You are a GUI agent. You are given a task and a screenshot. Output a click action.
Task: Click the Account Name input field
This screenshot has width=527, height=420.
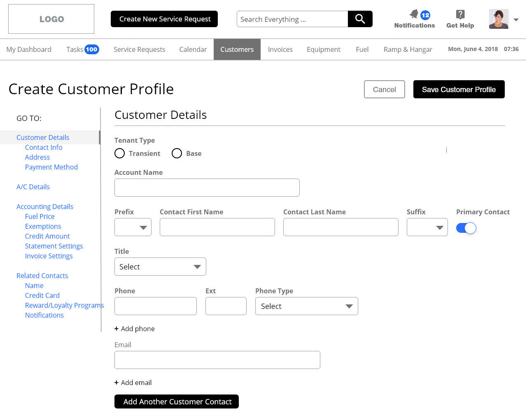coord(207,188)
